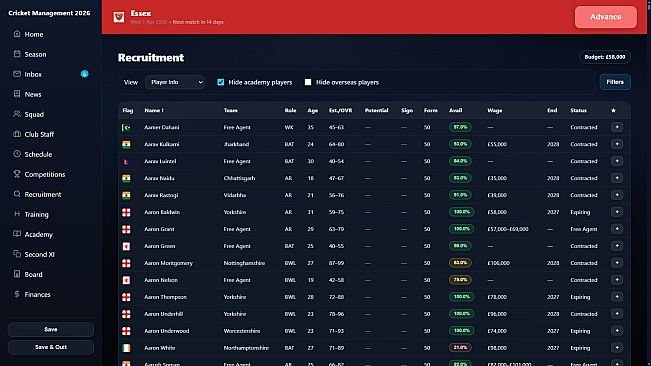Select the Aaron Underhill player row
This screenshot has width=651, height=366.
pyautogui.click(x=374, y=314)
